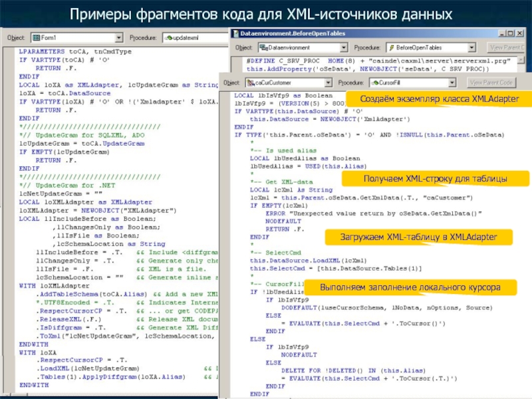Click the Dataenvironment window title bar icon
The width and height of the screenshot is (532, 399).
[x=235, y=33]
